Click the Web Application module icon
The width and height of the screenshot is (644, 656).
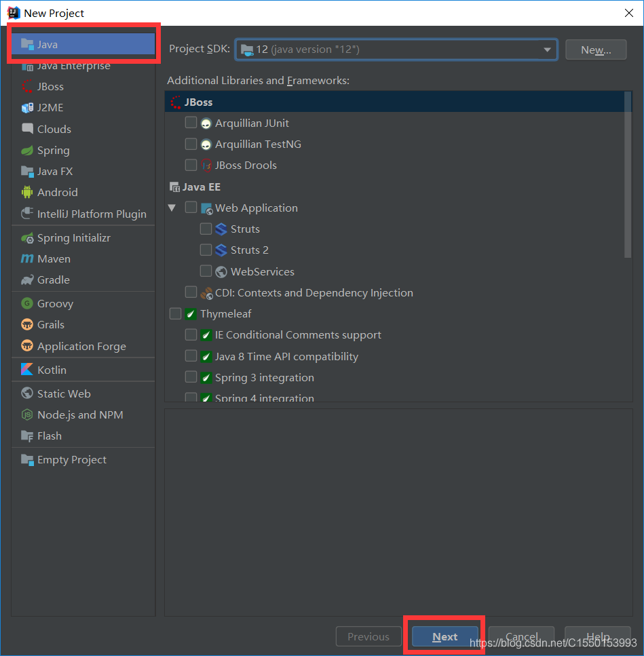[207, 208]
